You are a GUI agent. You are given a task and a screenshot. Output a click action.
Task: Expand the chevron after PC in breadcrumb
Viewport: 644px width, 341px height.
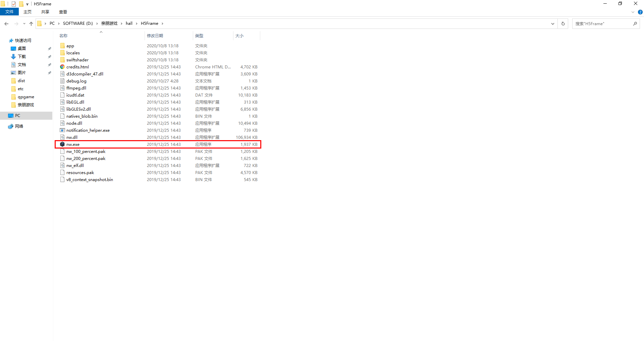pos(59,23)
